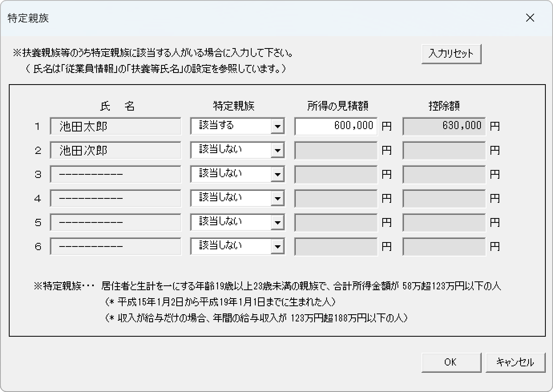Open 特定親族 dropdown for 池田太郎 row
553x392 pixels.
pyautogui.click(x=277, y=126)
